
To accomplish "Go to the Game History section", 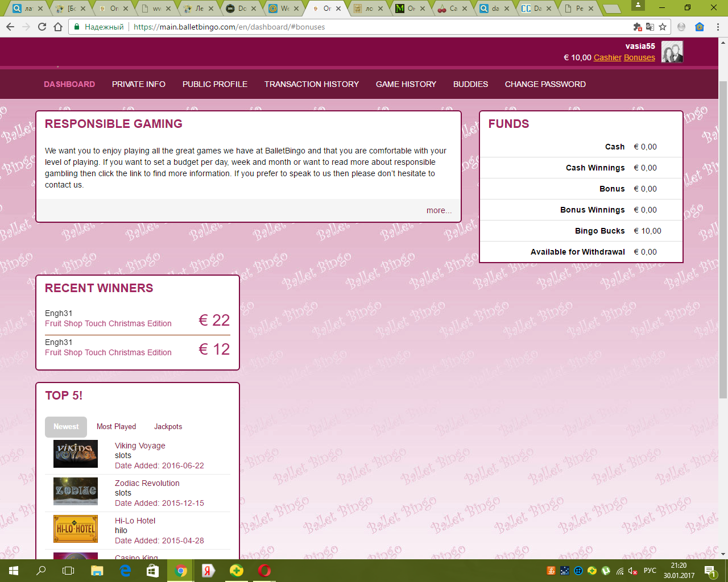I will pos(406,84).
